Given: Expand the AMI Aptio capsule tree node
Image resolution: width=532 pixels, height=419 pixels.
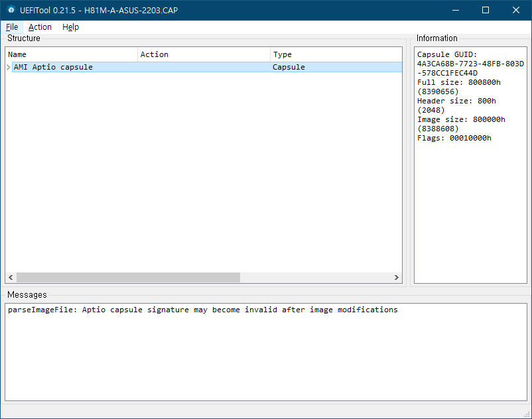Looking at the screenshot, I should (x=9, y=67).
